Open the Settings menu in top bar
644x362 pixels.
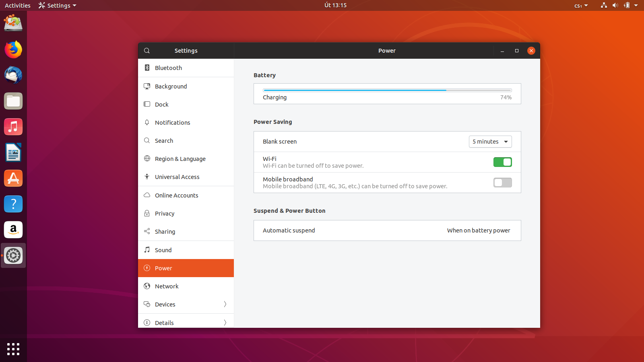[57, 5]
